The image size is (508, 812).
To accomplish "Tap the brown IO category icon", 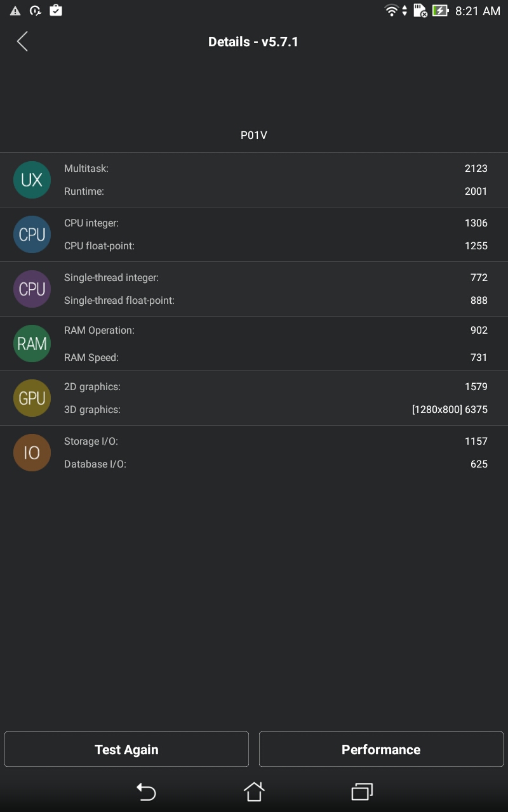I will click(32, 453).
